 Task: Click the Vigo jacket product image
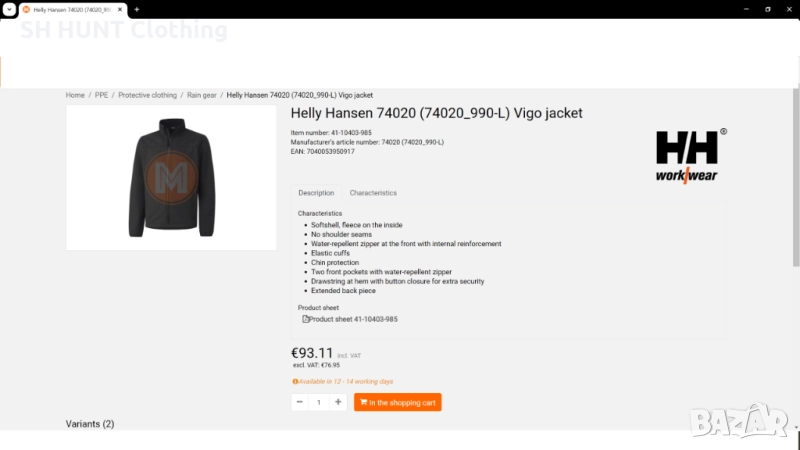(x=171, y=178)
